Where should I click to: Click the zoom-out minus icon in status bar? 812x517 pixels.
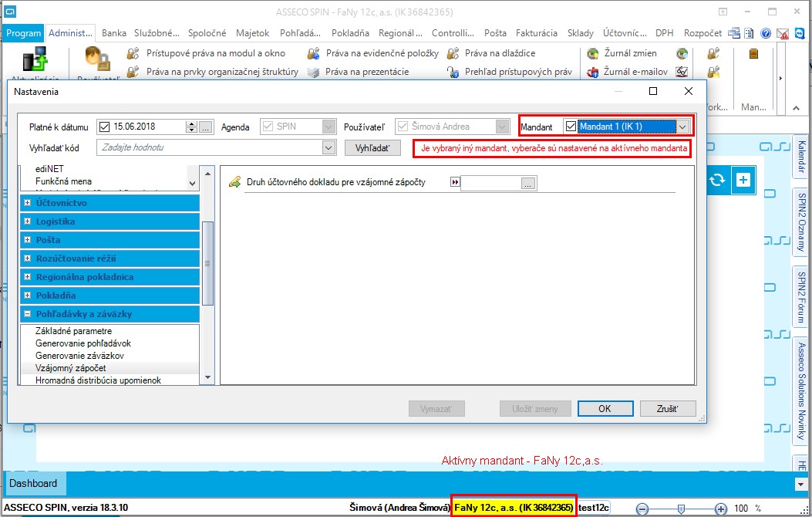[642, 509]
